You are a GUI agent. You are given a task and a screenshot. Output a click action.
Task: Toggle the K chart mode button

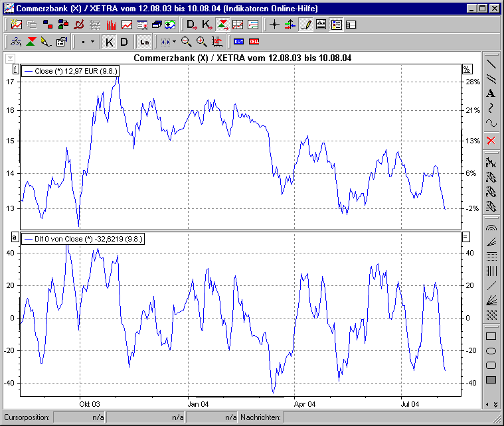(x=110, y=42)
